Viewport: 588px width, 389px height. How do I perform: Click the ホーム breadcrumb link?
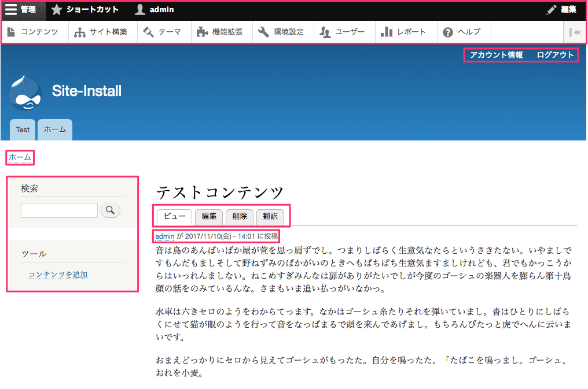[x=20, y=158]
